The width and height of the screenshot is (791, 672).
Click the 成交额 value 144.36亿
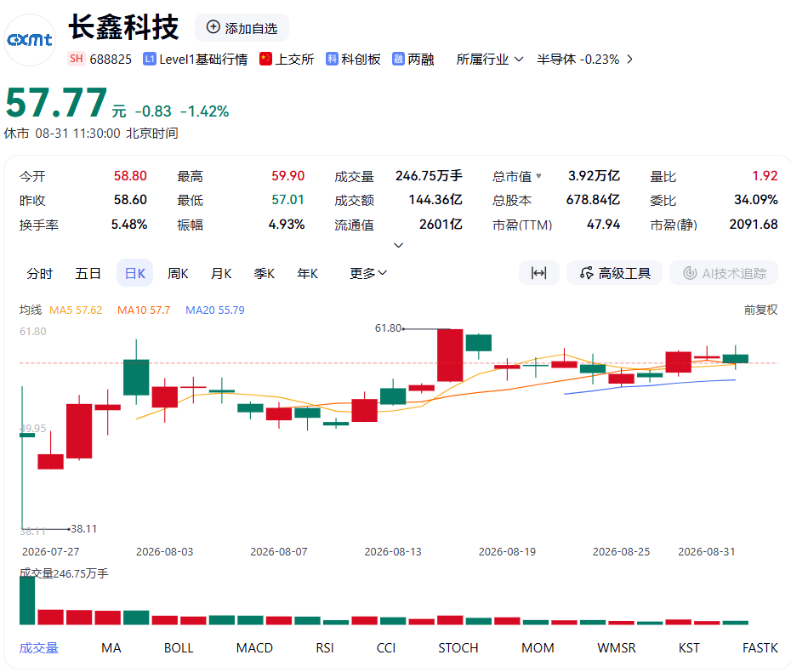[435, 200]
